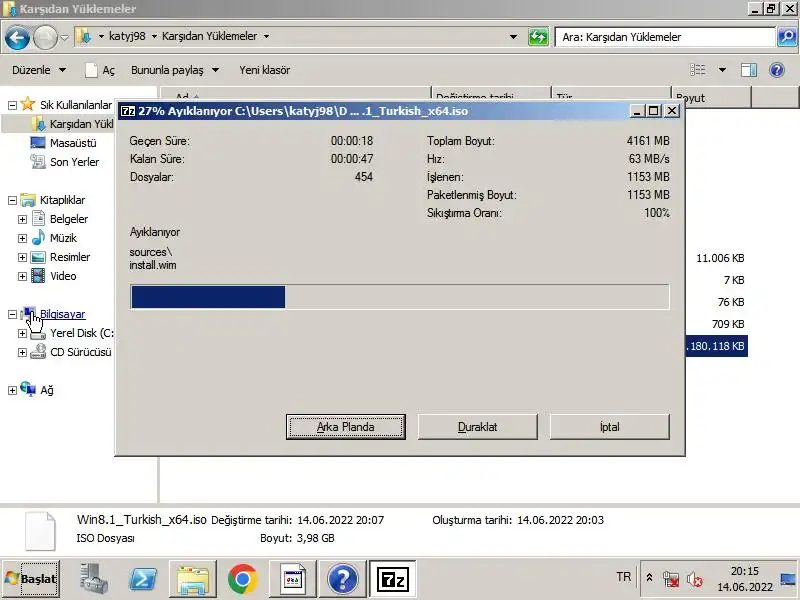Select the file sized 76 KB
The image size is (800, 600).
731,302
